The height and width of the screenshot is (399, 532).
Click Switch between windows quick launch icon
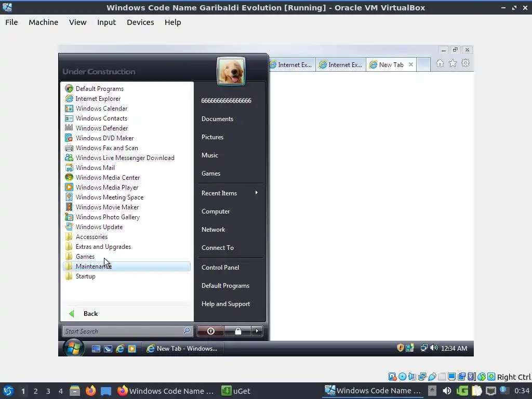pos(108,349)
